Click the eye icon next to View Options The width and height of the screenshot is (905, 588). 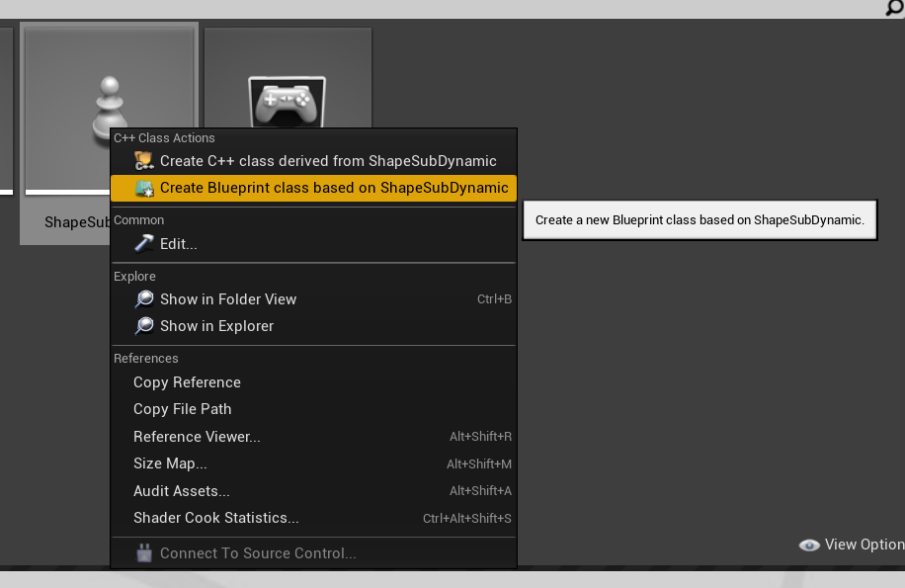[x=809, y=545]
